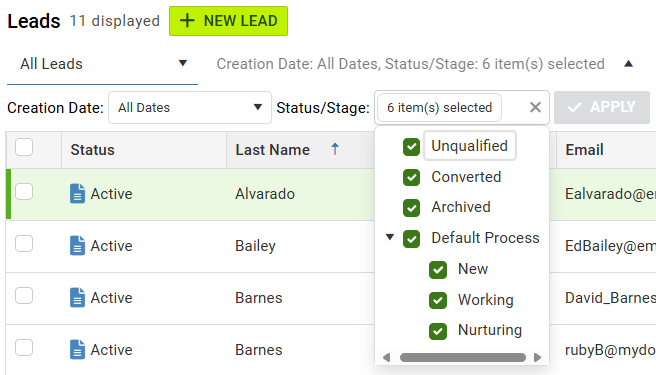Select the Alvarado row checkbox

point(24,192)
